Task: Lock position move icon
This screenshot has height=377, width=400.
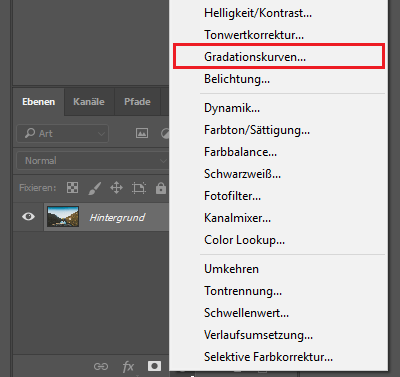Action: coord(116,188)
